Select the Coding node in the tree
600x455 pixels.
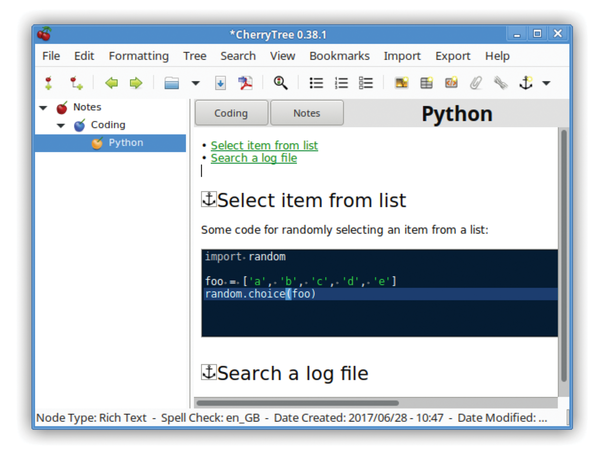point(108,125)
